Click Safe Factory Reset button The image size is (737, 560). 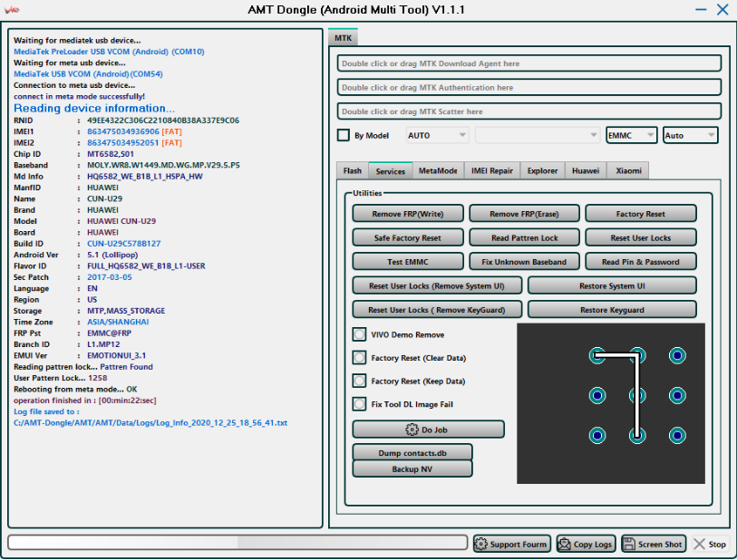tap(408, 237)
